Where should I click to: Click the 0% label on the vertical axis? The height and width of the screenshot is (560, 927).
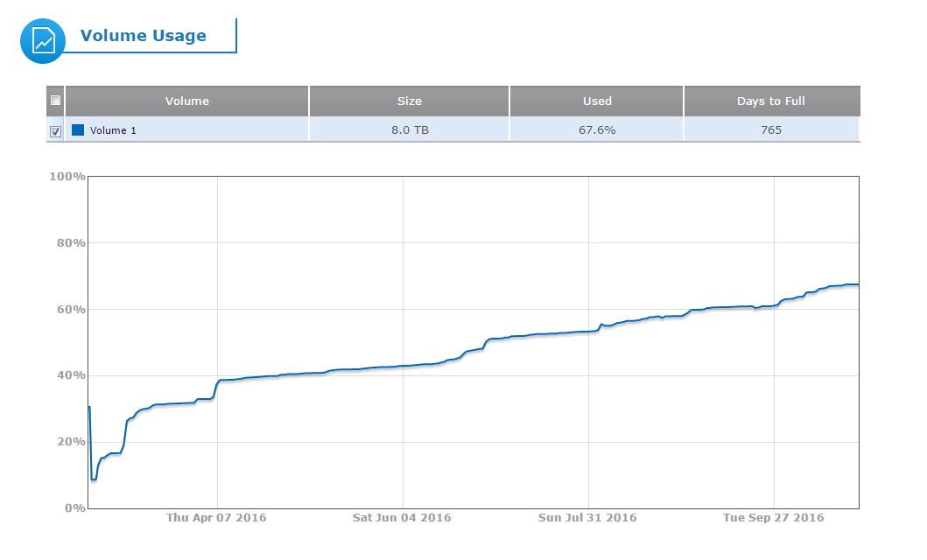74,508
